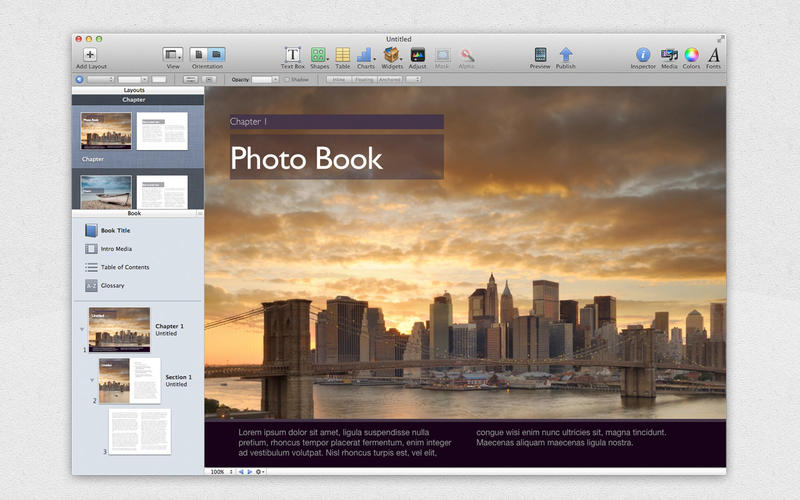The width and height of the screenshot is (800, 500).
Task: Click the Photo Book title text
Action: [306, 159]
